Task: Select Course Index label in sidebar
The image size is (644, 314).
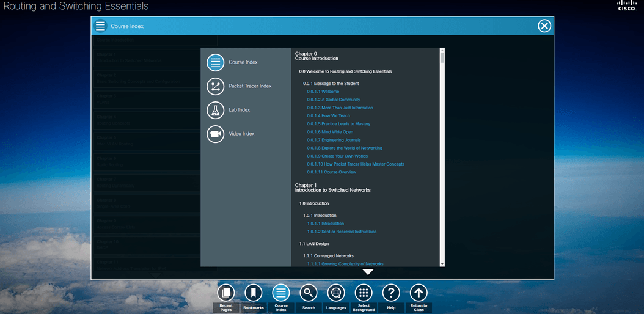Action: [243, 62]
